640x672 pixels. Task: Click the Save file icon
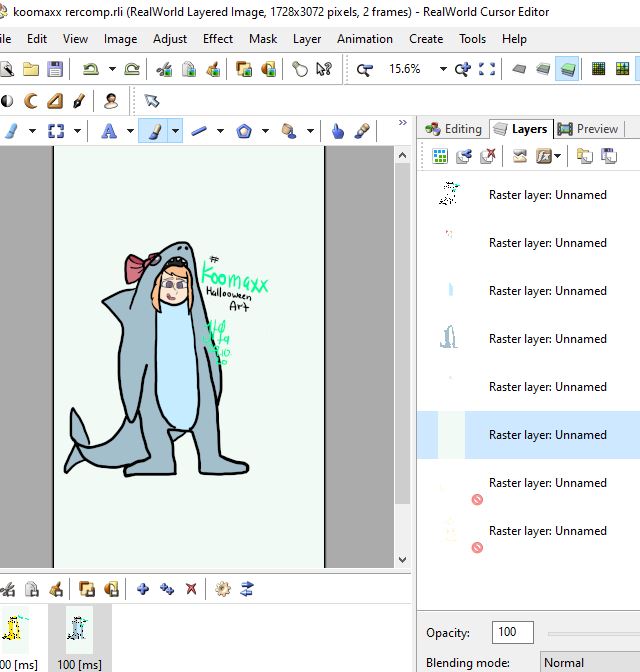click(55, 69)
